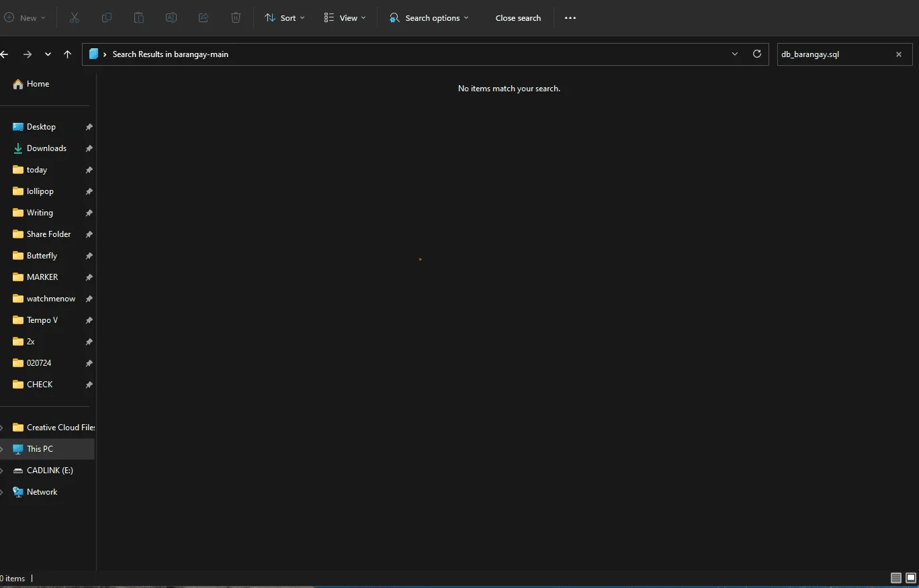919x588 pixels.
Task: Click the pin icon beside Downloads
Action: [x=89, y=148]
